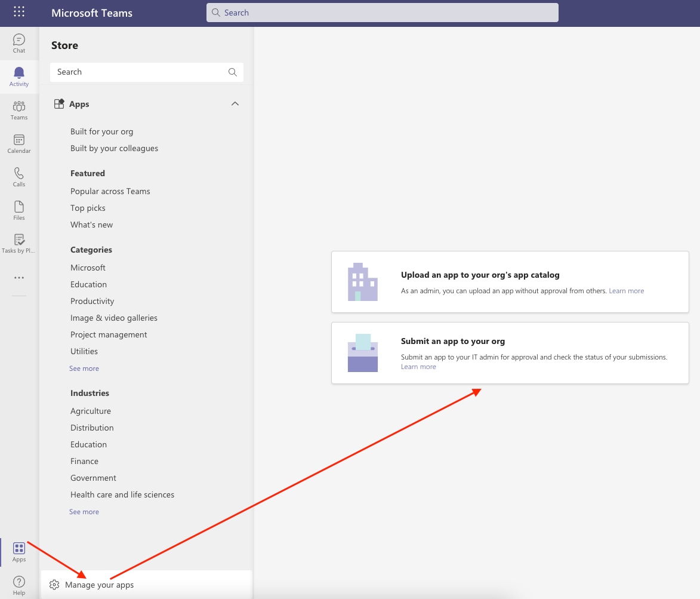Open the Calendar view

click(18, 143)
